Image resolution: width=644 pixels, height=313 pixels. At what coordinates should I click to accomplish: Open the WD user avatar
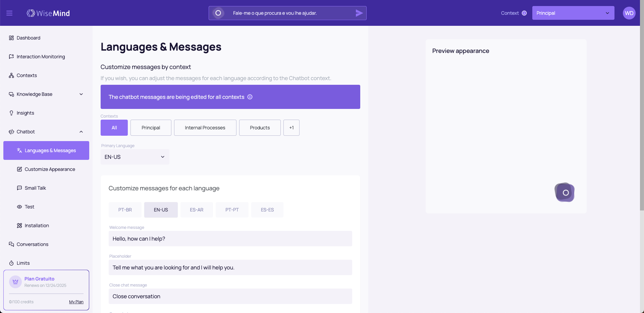click(629, 13)
